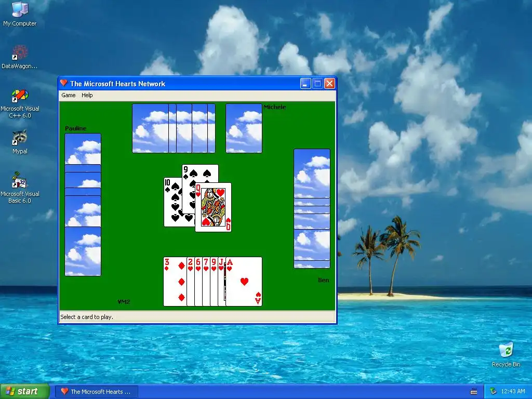Click the keyboard icon in the taskbar
The width and height of the screenshot is (532, 399).
click(x=474, y=392)
